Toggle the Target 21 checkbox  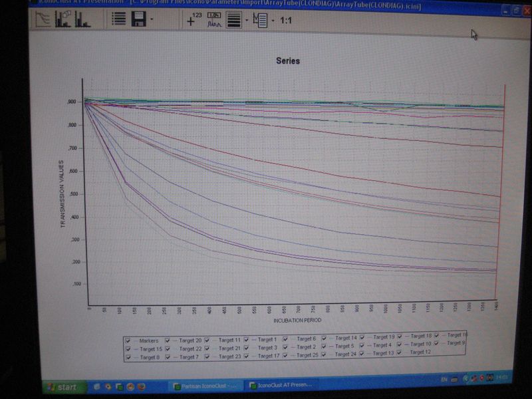(207, 348)
